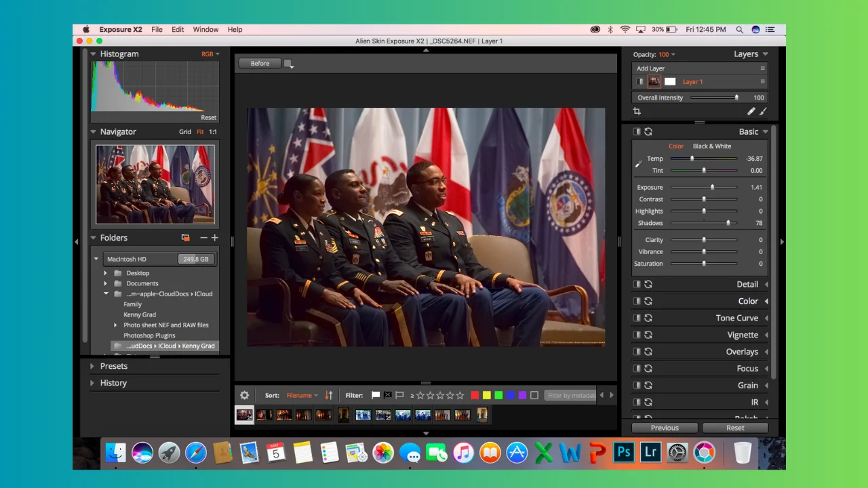Open the Opacity value dropdown
Screen dimensions: 868x488
pyautogui.click(x=667, y=54)
